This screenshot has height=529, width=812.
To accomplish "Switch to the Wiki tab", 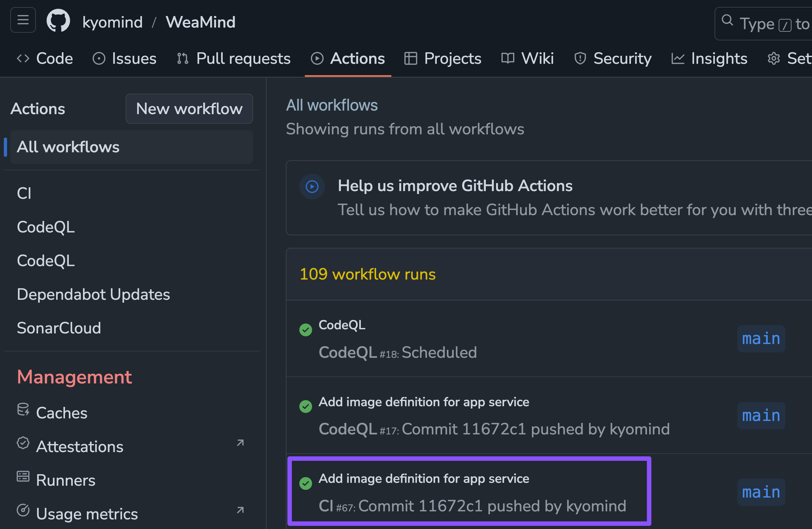I will (527, 58).
